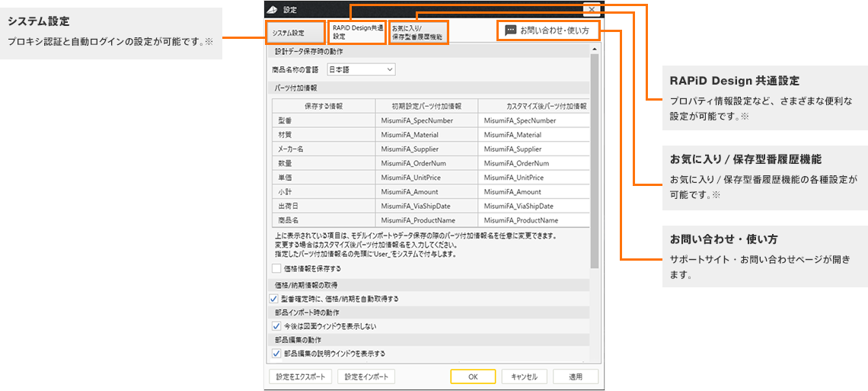
Task: Select the 材質 row label
Action: [x=324, y=135]
